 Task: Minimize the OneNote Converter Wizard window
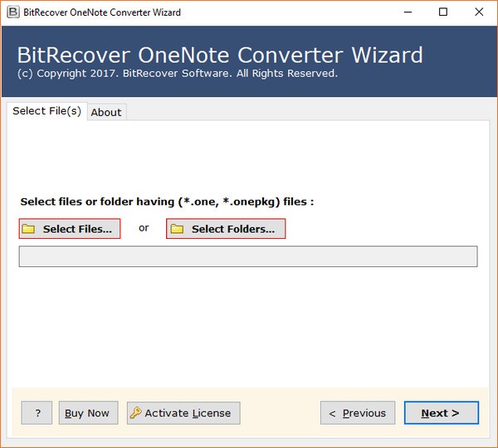(x=408, y=12)
